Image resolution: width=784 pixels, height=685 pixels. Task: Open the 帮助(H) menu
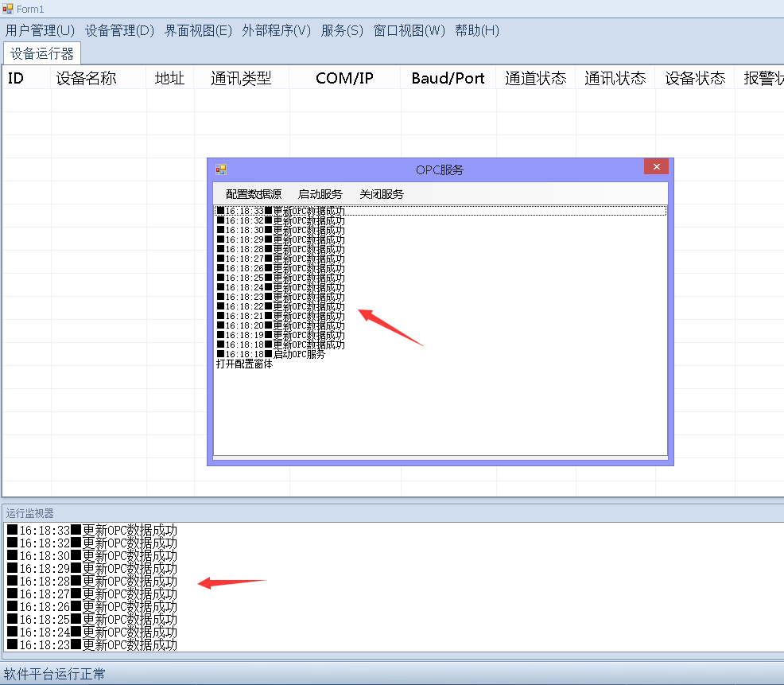[477, 30]
